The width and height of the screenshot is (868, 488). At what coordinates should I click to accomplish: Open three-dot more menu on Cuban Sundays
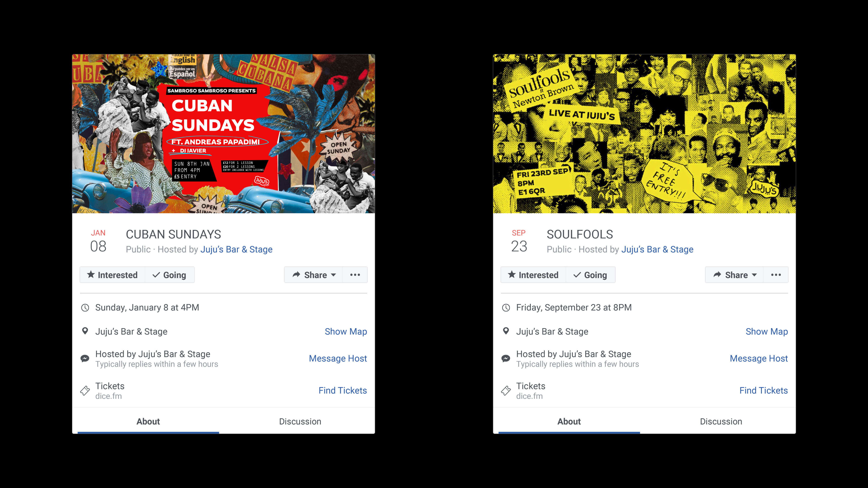tap(355, 275)
